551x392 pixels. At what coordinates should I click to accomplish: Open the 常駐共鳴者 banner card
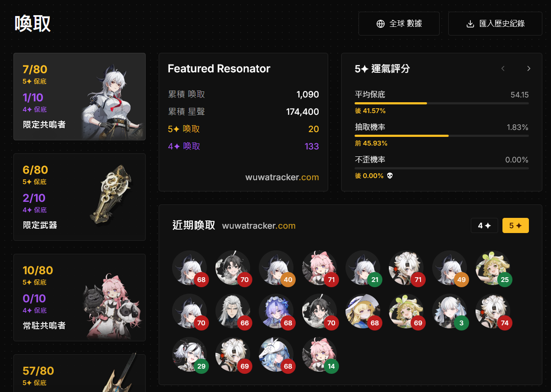pyautogui.click(x=79, y=298)
